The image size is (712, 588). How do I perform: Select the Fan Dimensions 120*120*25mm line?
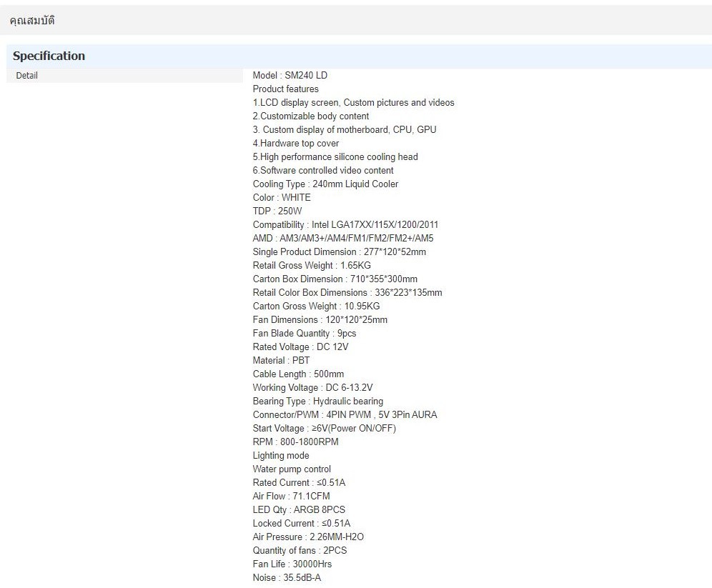click(320, 320)
